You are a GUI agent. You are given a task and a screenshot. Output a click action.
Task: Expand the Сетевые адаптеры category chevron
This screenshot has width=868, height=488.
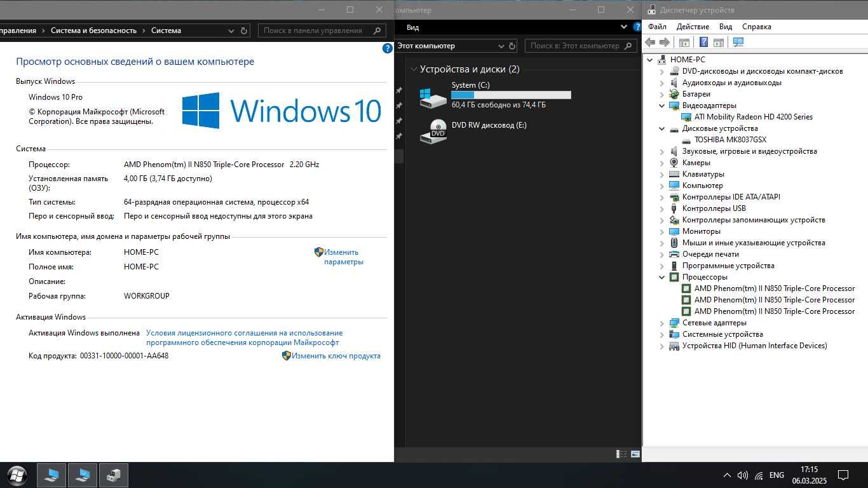(662, 323)
